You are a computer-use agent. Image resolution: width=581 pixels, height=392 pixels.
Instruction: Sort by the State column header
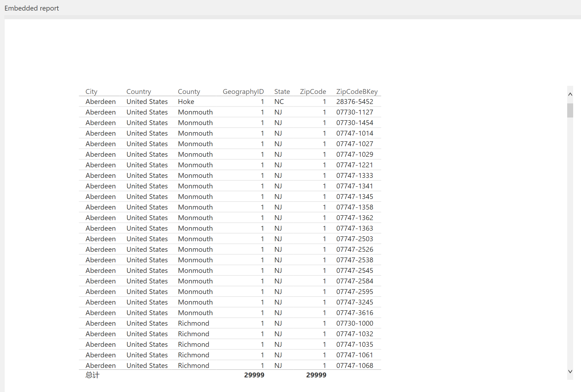tap(282, 92)
